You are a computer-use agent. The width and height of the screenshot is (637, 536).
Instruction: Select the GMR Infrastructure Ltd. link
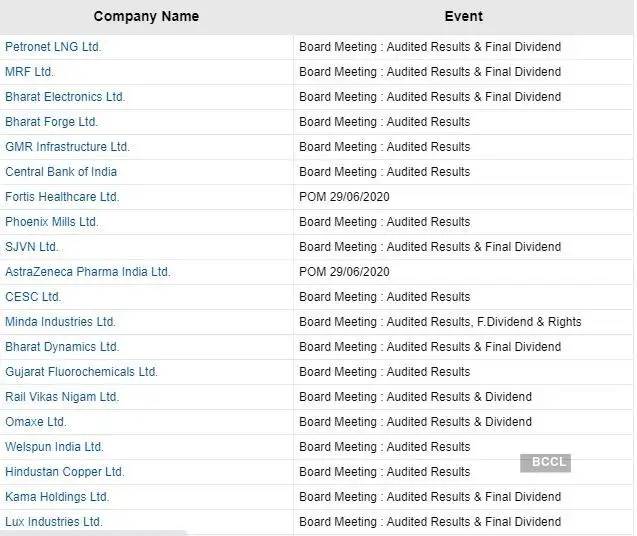(x=67, y=147)
